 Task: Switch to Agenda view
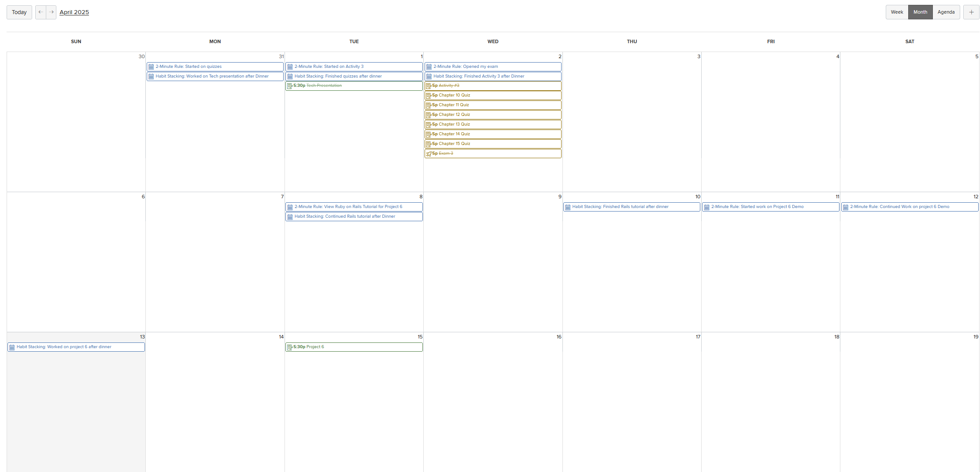tap(947, 12)
